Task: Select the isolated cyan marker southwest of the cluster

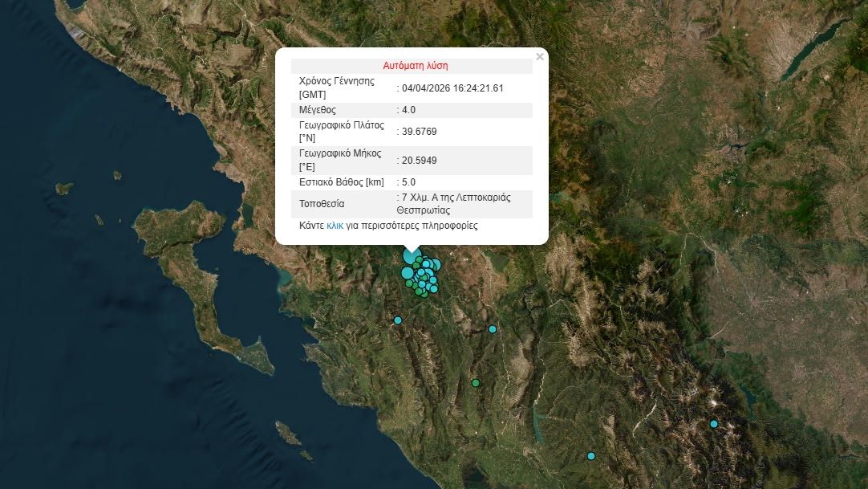Action: tap(397, 320)
